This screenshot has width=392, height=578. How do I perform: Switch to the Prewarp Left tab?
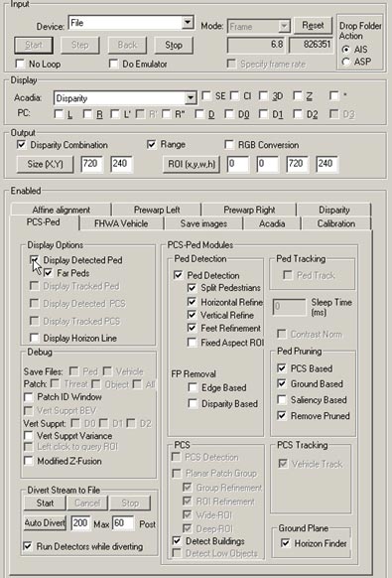[157, 210]
